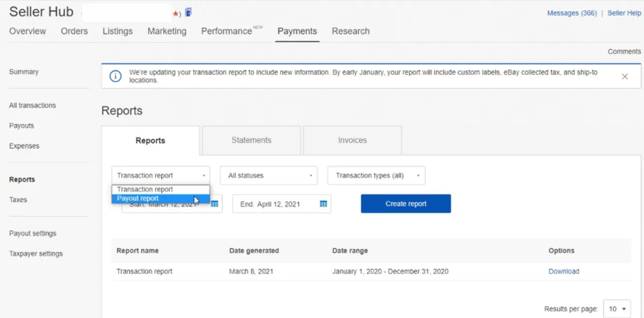Open Taxpayer settings in the sidebar
Screen dimensions: 644x318
tap(36, 254)
